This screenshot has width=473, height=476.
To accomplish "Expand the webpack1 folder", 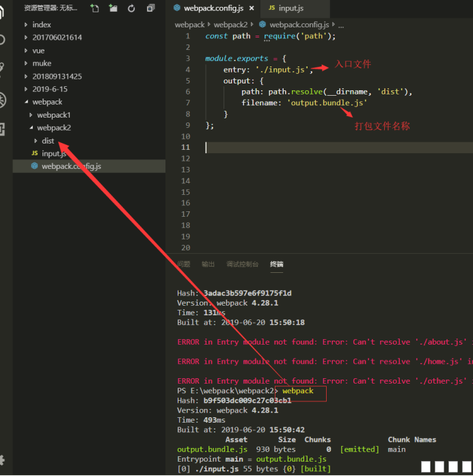I will coord(53,115).
